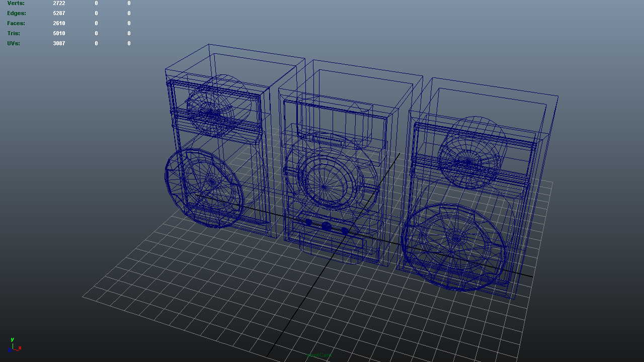Screen dimensions: 644x362
Task: Click the blue Z arrow of the axis gizmo
Action: (x=10, y=350)
